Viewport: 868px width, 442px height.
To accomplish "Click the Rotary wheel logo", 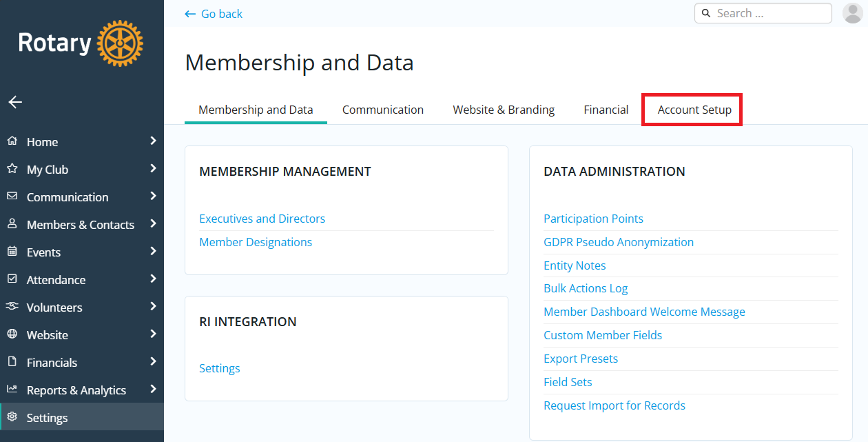I will 120,43.
